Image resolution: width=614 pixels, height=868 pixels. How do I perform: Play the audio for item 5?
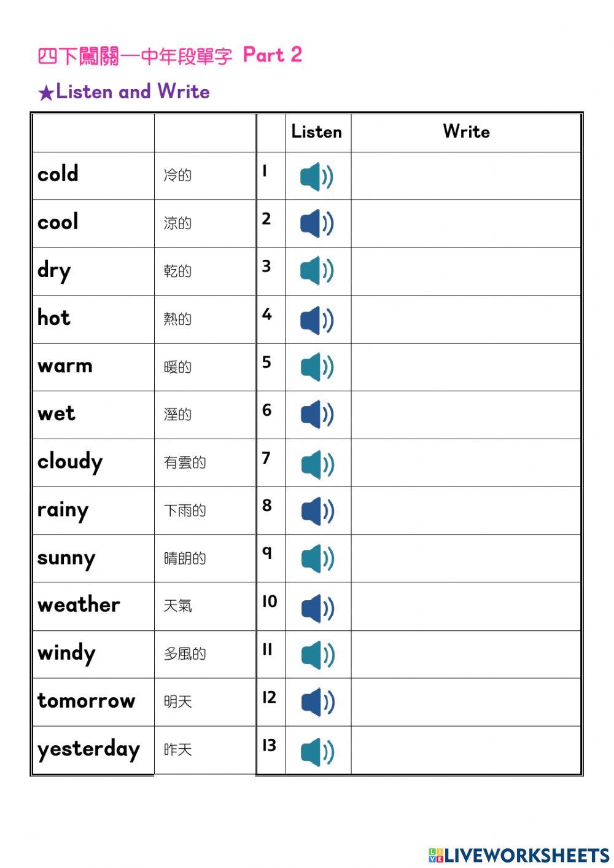(x=317, y=367)
